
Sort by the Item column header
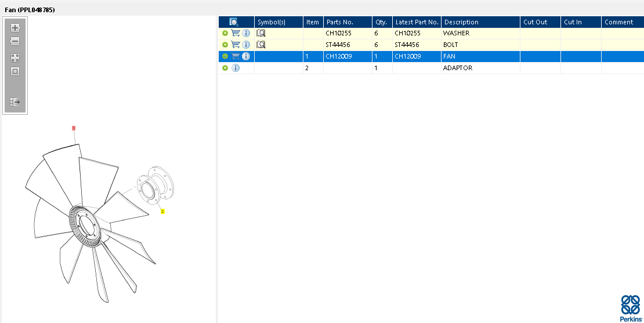click(313, 22)
